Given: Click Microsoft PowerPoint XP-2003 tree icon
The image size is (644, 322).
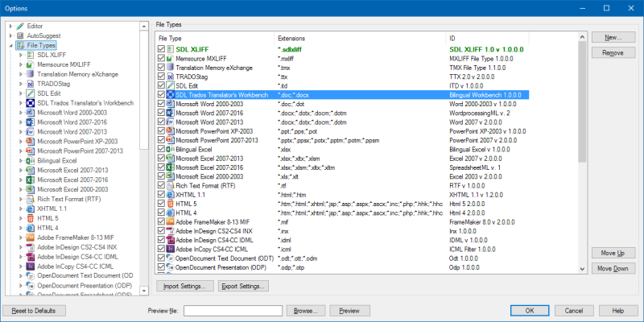Looking at the screenshot, I should click(x=30, y=142).
